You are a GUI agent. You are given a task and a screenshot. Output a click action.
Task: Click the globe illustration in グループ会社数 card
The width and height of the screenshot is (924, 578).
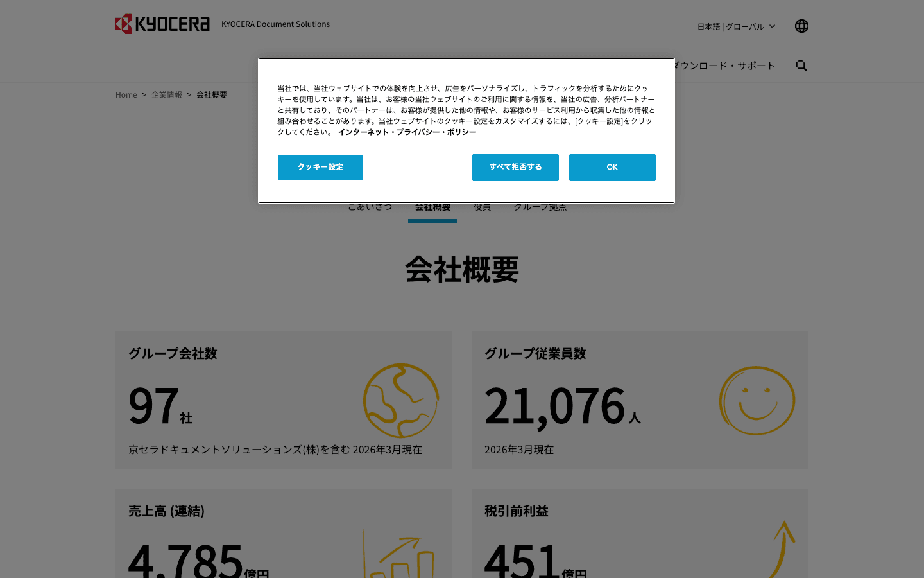click(x=401, y=400)
